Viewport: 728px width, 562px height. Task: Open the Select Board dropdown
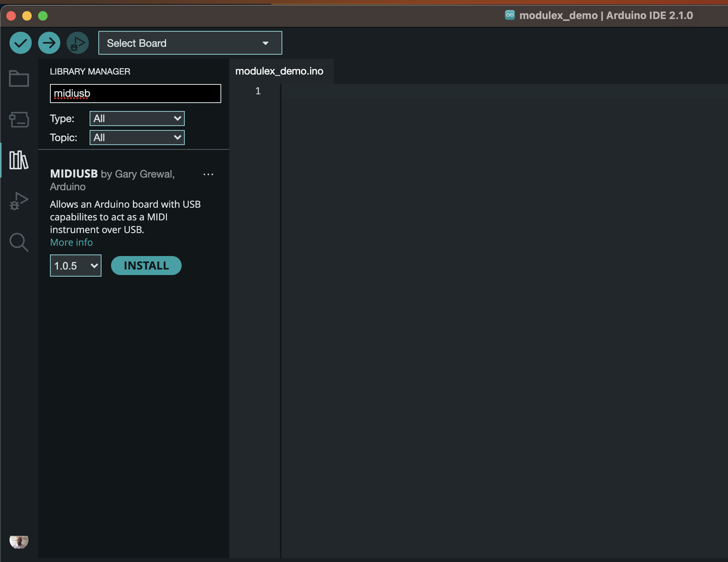[x=190, y=43]
